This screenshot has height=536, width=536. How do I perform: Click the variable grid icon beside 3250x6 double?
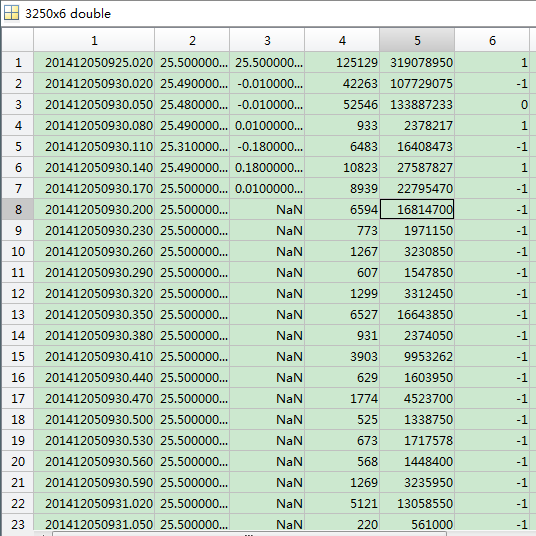coord(11,13)
